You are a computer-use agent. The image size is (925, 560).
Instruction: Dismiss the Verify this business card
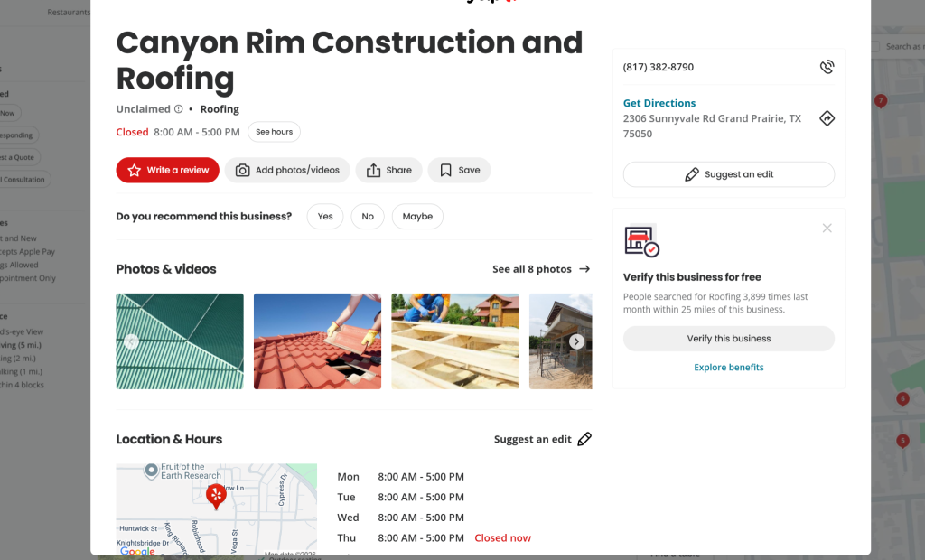pos(827,229)
